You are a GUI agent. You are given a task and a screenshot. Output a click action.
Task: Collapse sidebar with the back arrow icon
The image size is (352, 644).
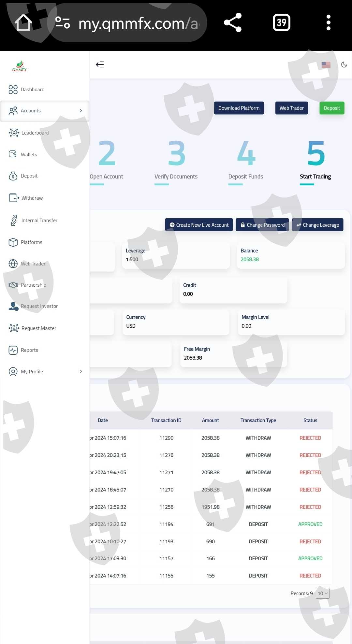(x=100, y=64)
